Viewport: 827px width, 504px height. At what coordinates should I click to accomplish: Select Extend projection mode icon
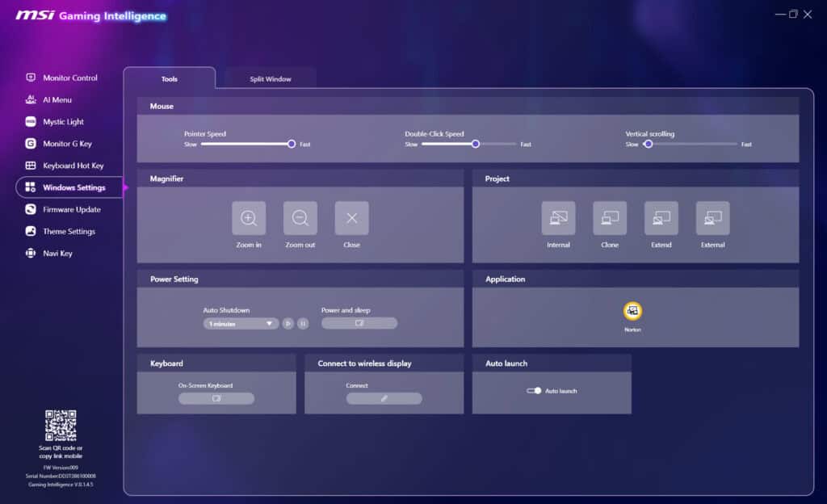tap(661, 218)
